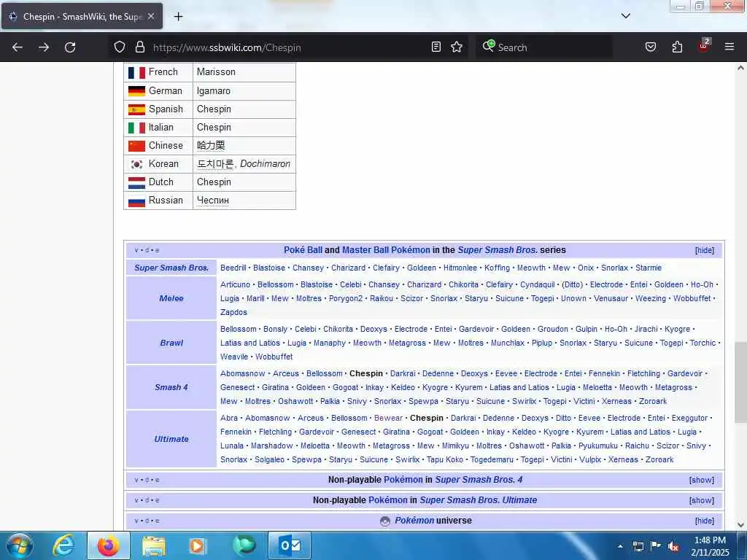Open the green bird app on taskbar

[x=244, y=545]
